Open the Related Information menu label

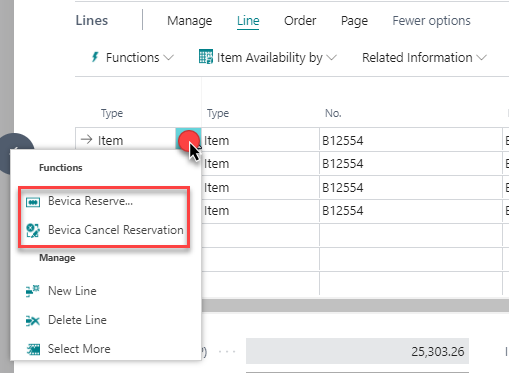417,58
